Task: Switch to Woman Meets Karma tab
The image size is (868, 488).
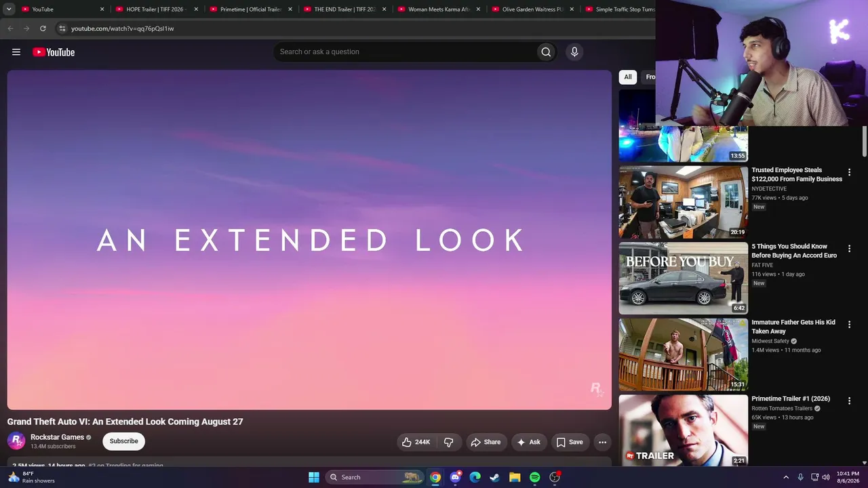Action: pyautogui.click(x=438, y=9)
